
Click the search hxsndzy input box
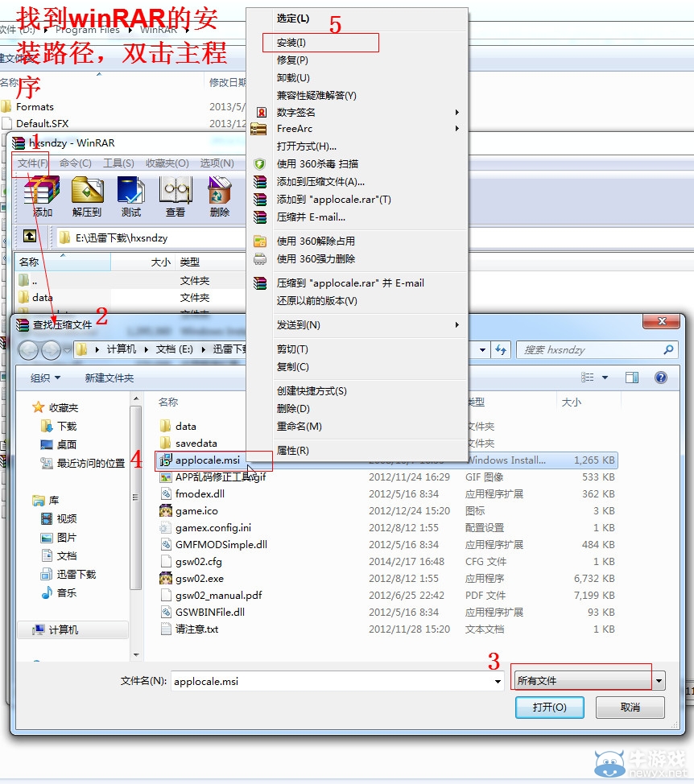(x=592, y=349)
